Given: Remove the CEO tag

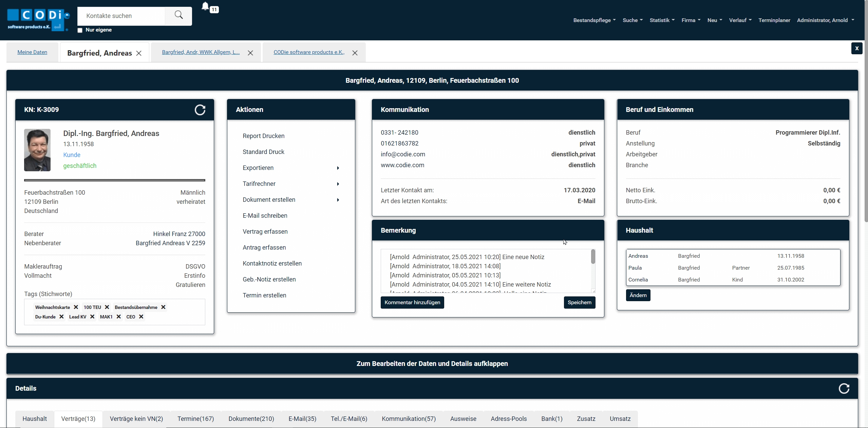Looking at the screenshot, I should pyautogui.click(x=141, y=316).
